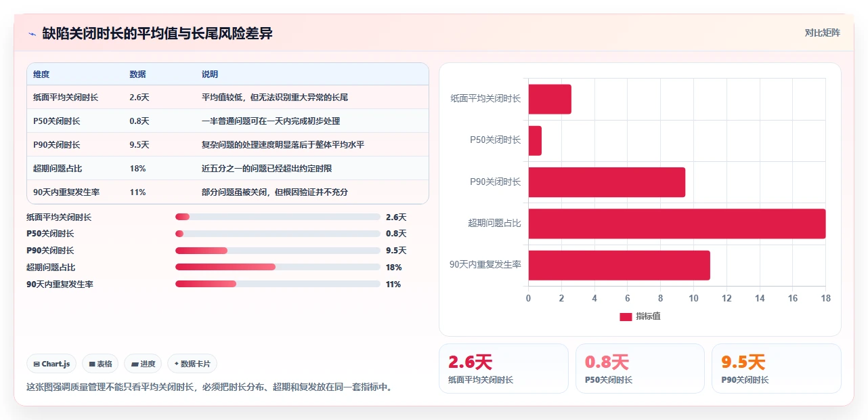Viewport: 868px width, 420px height.
Task: Click the 纸面平均关闭时长 chart bar
Action: (550, 99)
